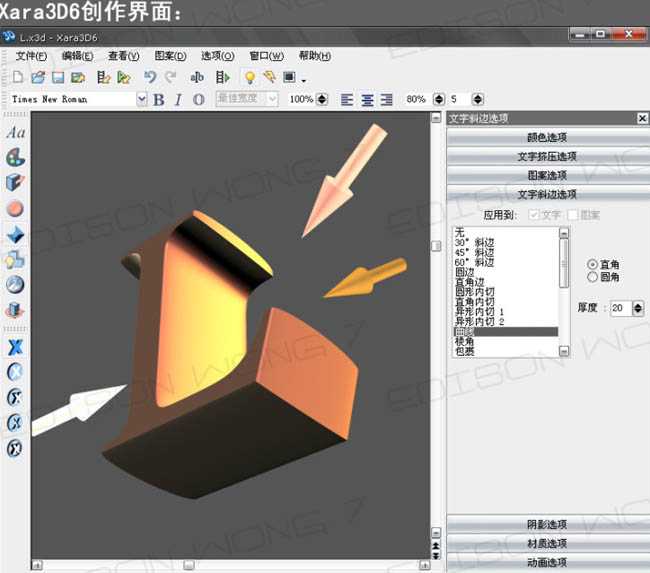Select the center text alignment icon
This screenshot has height=573, width=650.
coord(368,99)
